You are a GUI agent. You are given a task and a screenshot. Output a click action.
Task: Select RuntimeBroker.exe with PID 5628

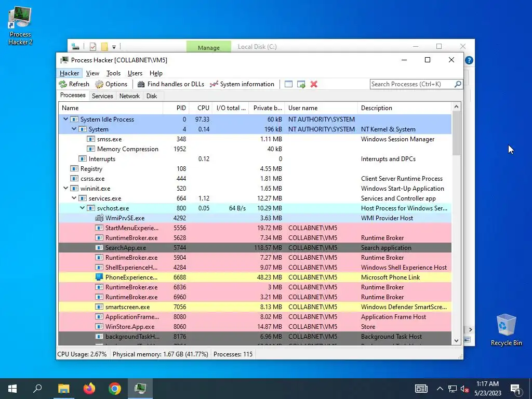(x=255, y=238)
